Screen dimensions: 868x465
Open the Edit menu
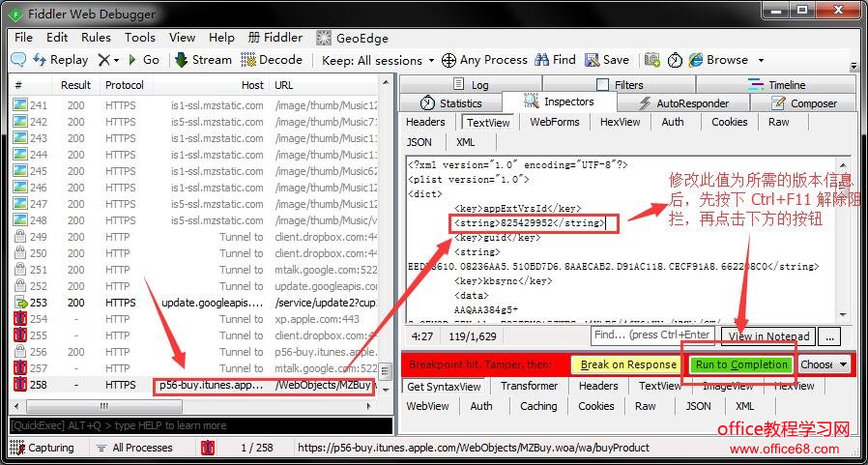pos(57,38)
